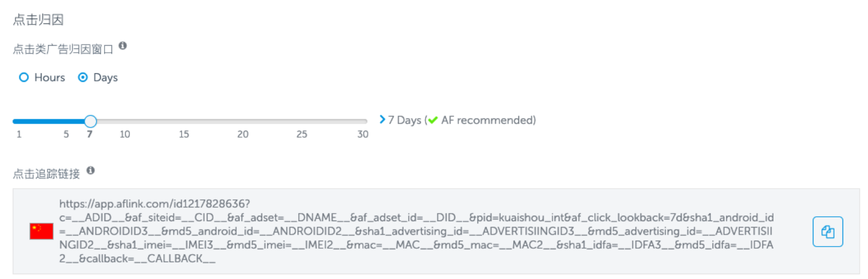Set slider to the 1 day mark
Screen dimensions: 868x279
[19, 134]
